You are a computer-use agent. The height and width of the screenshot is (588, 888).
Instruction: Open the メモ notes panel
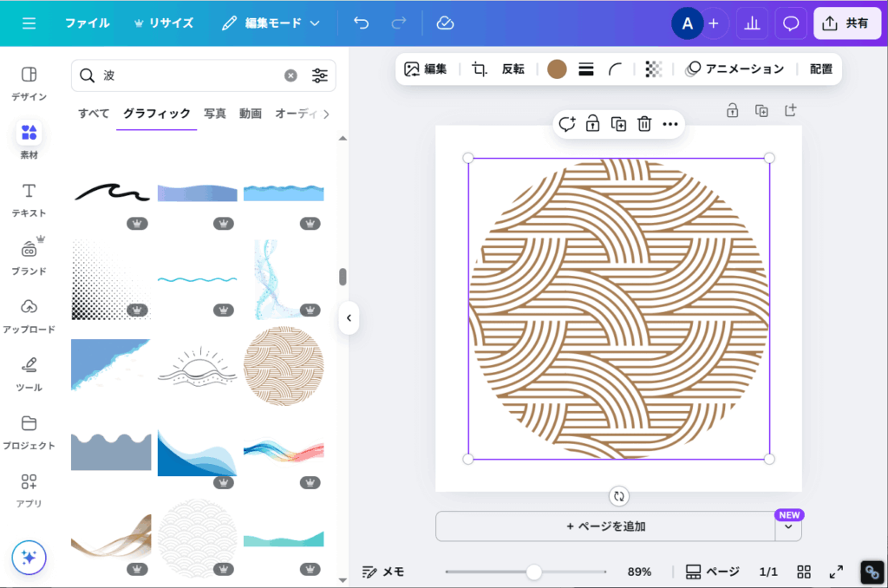pos(383,572)
